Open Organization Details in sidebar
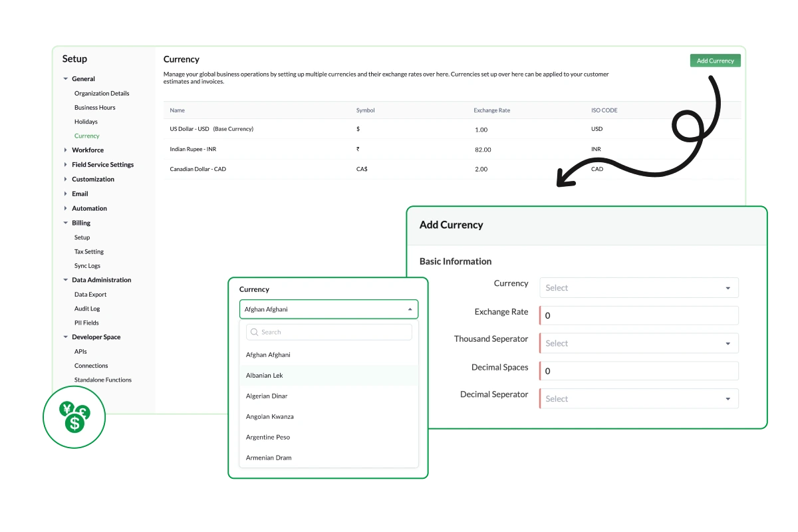This screenshot has height=532, width=798. tap(102, 94)
